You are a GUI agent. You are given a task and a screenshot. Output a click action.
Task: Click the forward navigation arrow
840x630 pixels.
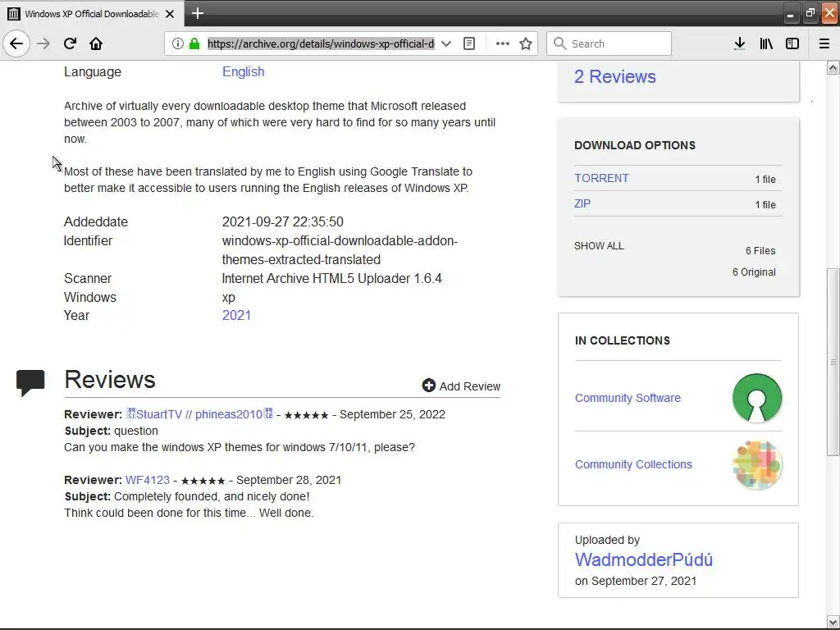click(43, 43)
